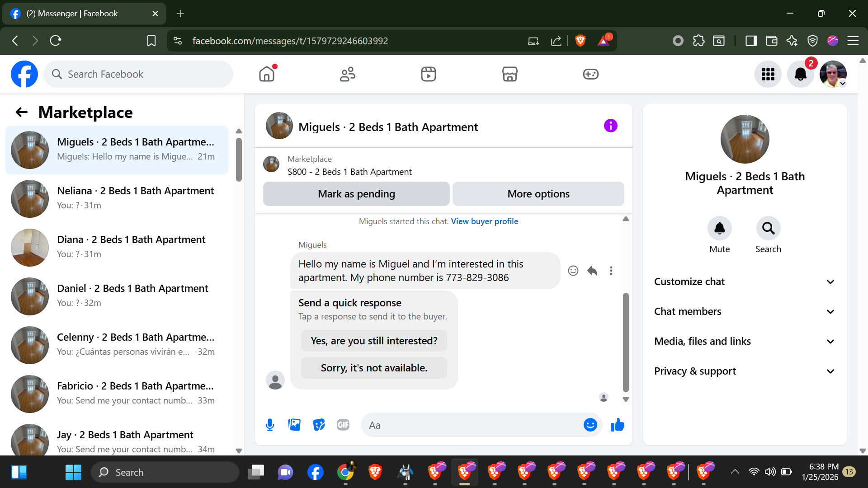Open the Notifications bell in the header
Image resolution: width=868 pixels, height=488 pixels.
point(800,74)
